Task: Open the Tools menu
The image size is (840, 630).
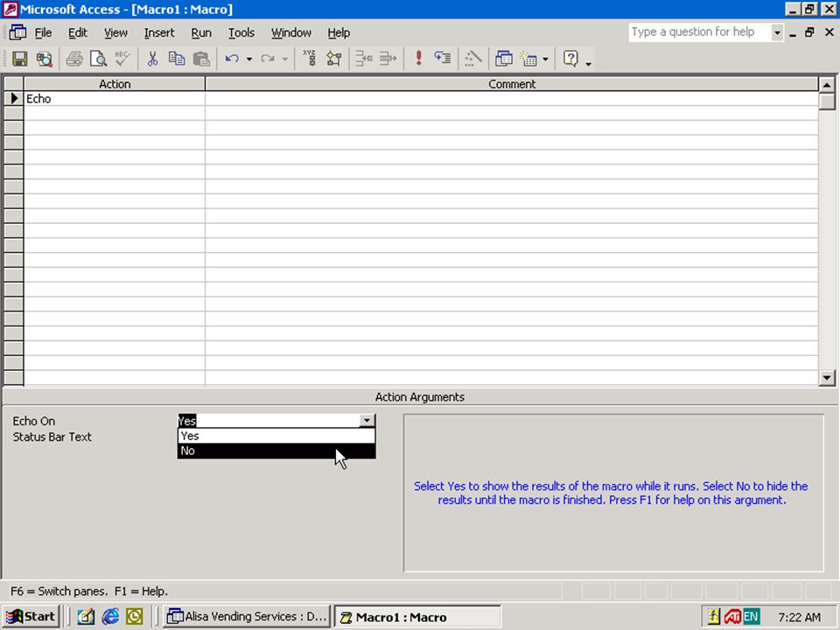Action: [x=241, y=32]
